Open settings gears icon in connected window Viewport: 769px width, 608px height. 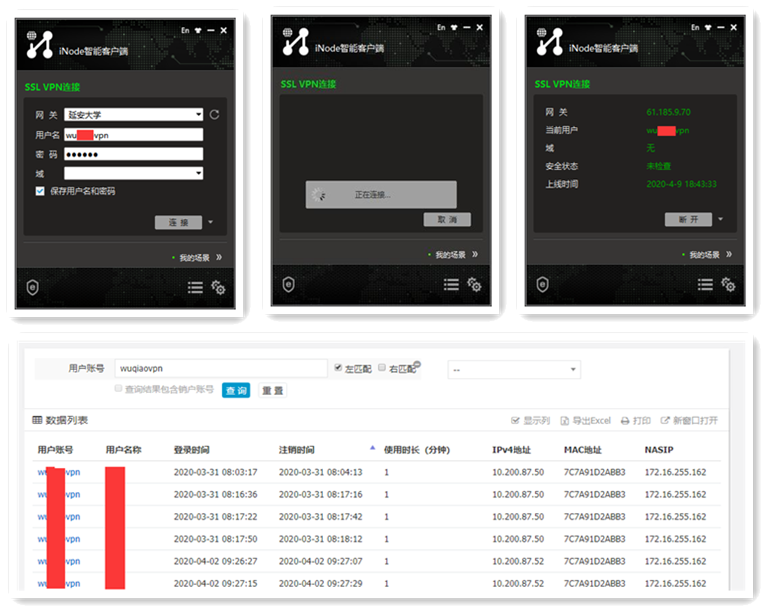728,284
